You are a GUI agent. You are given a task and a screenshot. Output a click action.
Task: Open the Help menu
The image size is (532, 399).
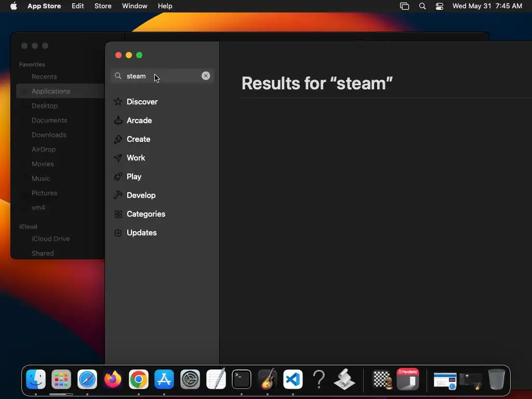point(165,6)
